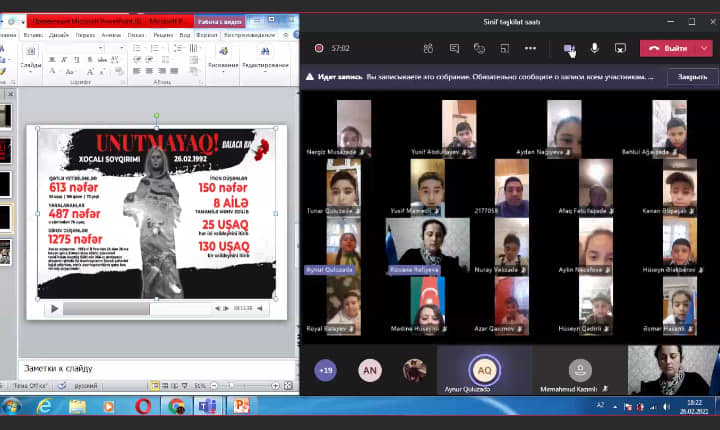
Task: Click the stop sharing screen icon in Teams
Action: click(x=620, y=48)
